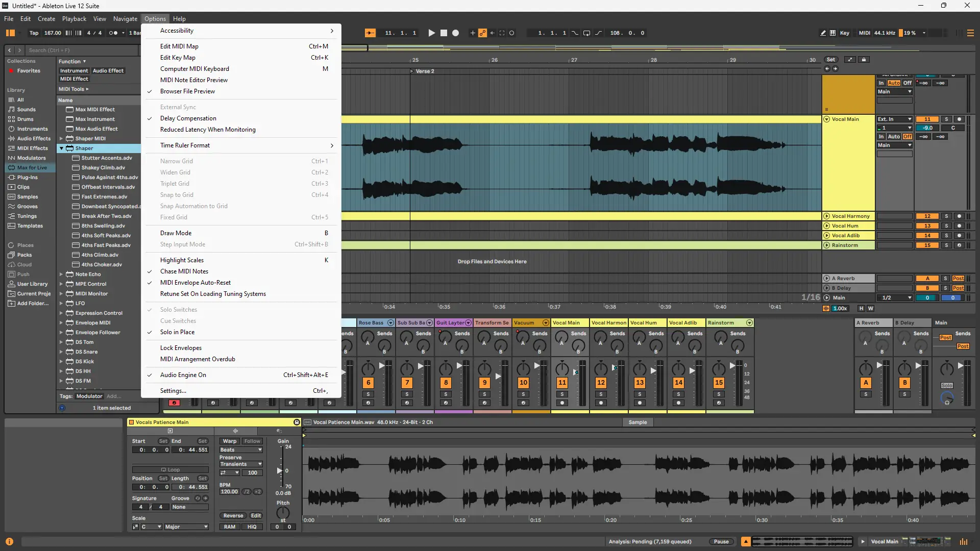This screenshot has height=551, width=980.
Task: Click the Play button in transport bar
Action: (431, 33)
